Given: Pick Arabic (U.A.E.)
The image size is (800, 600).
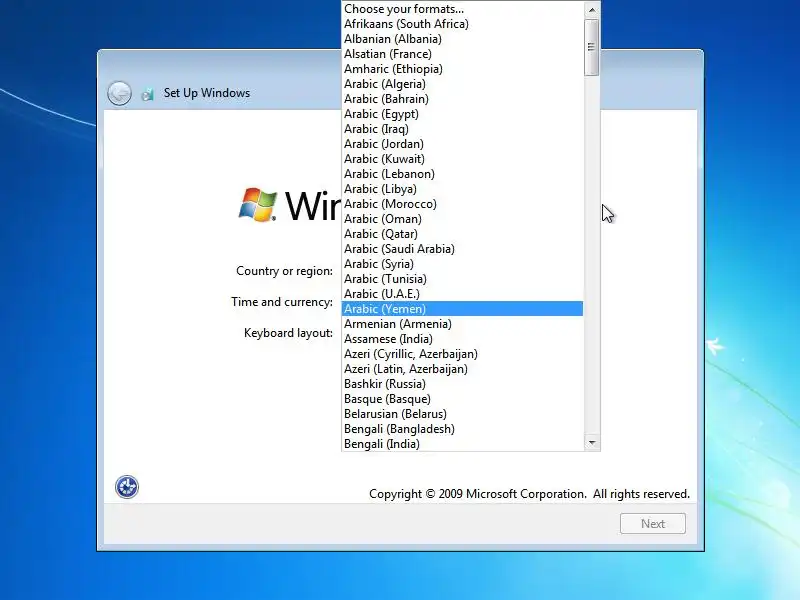Looking at the screenshot, I should (462, 294).
